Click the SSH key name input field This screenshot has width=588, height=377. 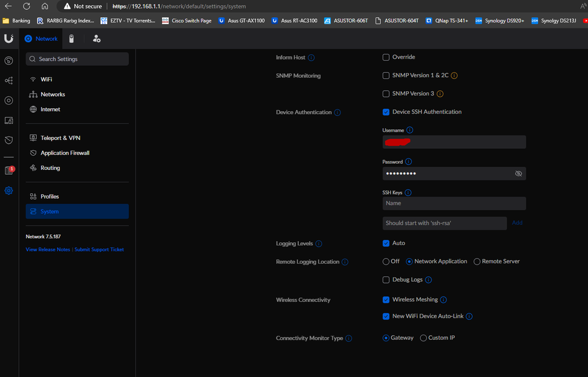click(x=454, y=203)
